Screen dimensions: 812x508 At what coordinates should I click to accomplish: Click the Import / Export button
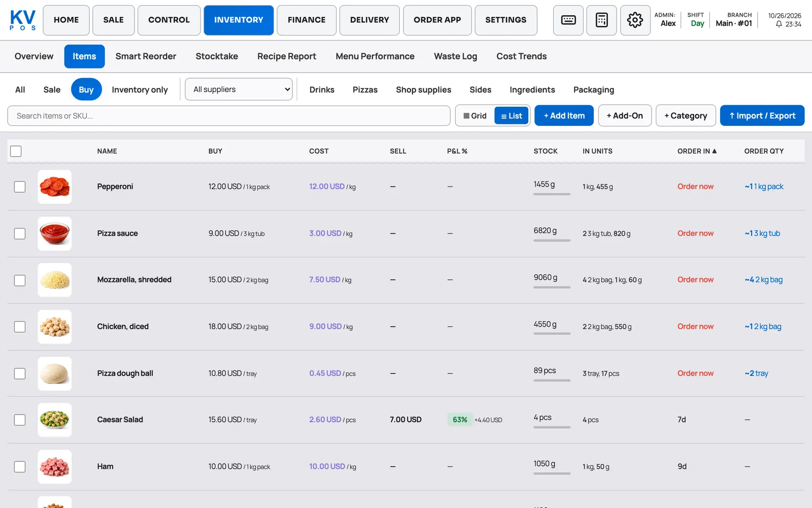coord(762,116)
